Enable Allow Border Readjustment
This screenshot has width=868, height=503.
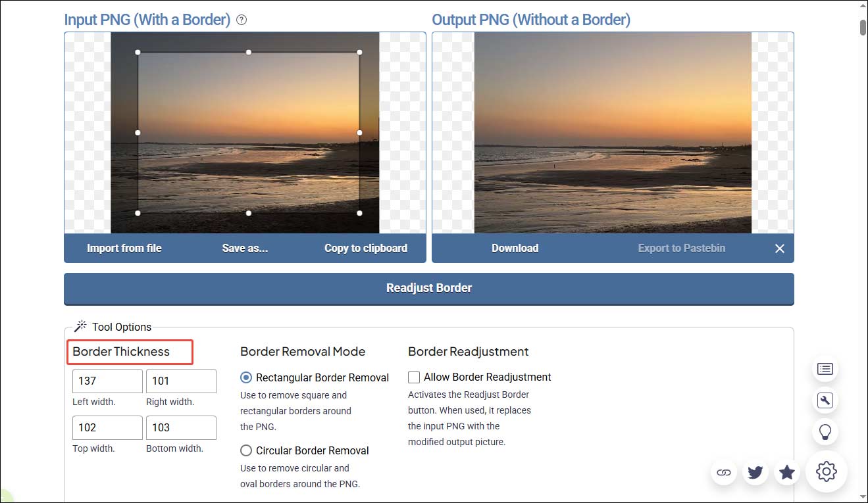(x=413, y=377)
